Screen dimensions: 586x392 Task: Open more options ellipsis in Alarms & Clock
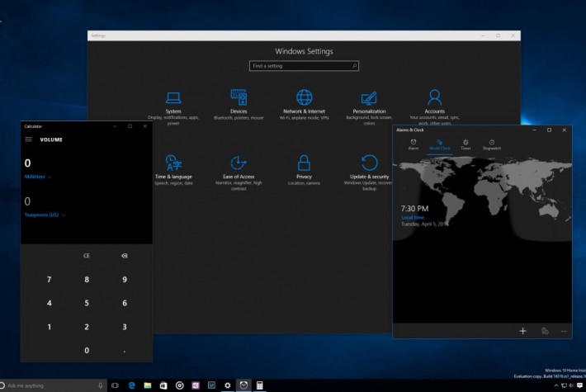(x=564, y=331)
